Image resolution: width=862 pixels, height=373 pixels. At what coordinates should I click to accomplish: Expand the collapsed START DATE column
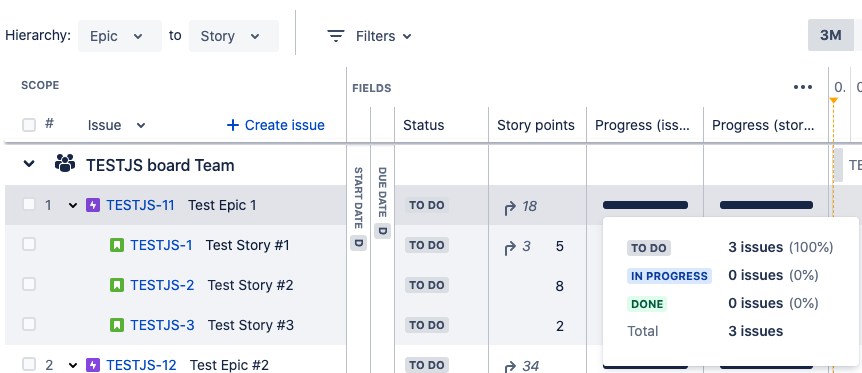(x=358, y=209)
